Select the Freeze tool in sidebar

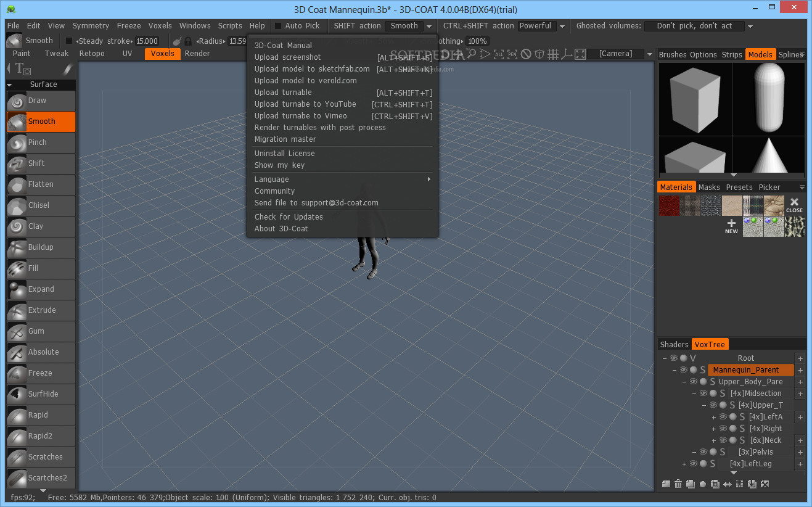41,373
